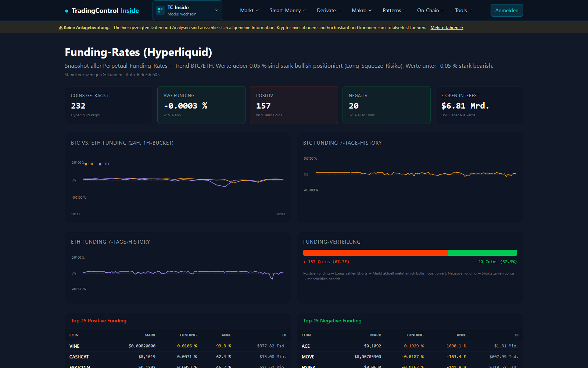
Task: Click the Negativ count 20
Action: pos(354,106)
